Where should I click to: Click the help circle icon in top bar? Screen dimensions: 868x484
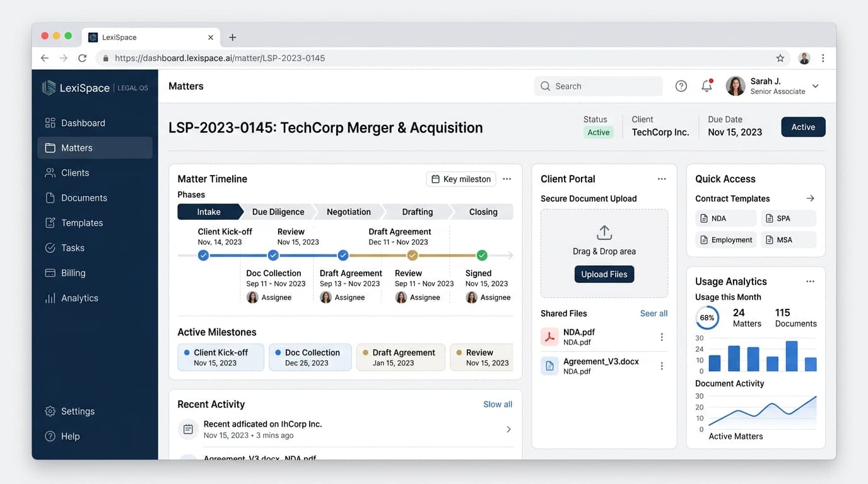[x=681, y=86]
